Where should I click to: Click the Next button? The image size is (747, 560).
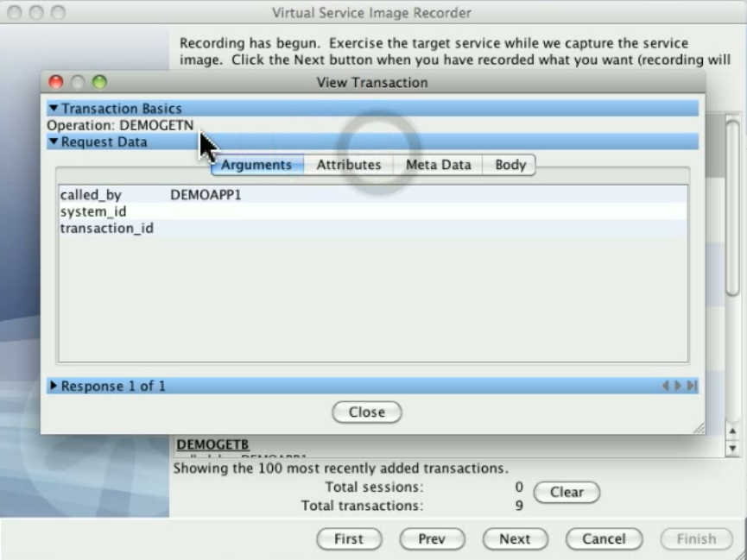click(515, 539)
